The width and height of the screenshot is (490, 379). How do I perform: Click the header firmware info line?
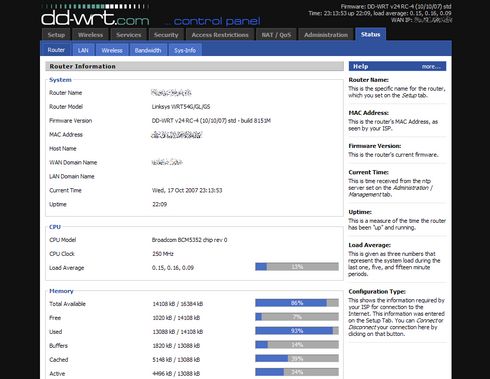pyautogui.click(x=396, y=6)
